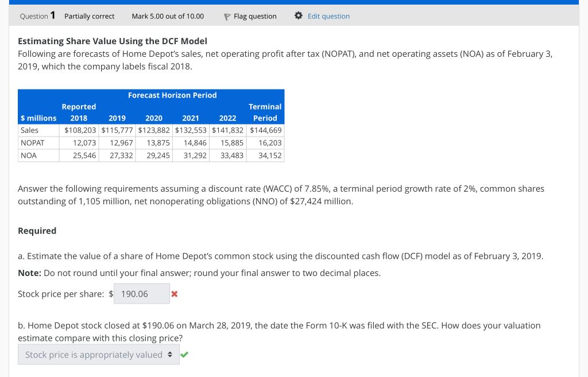This screenshot has height=377, width=588.
Task: Select the NOA 2021 value 31,292
Action: pyautogui.click(x=195, y=156)
